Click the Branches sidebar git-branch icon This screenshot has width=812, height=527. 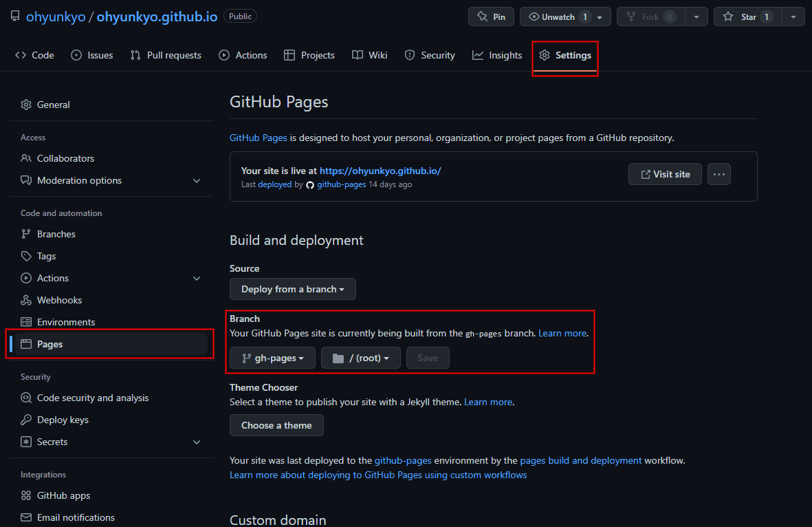[26, 234]
